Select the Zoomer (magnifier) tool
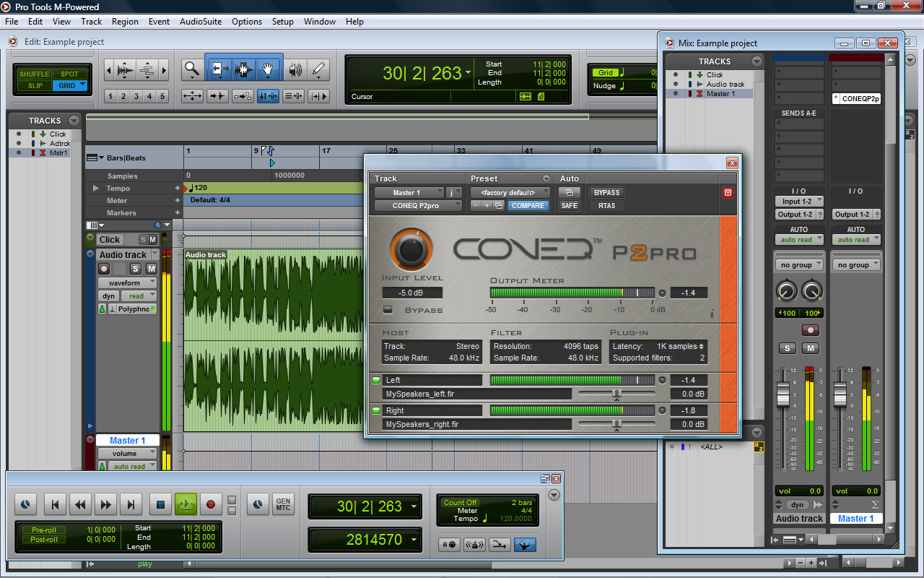 click(x=192, y=69)
